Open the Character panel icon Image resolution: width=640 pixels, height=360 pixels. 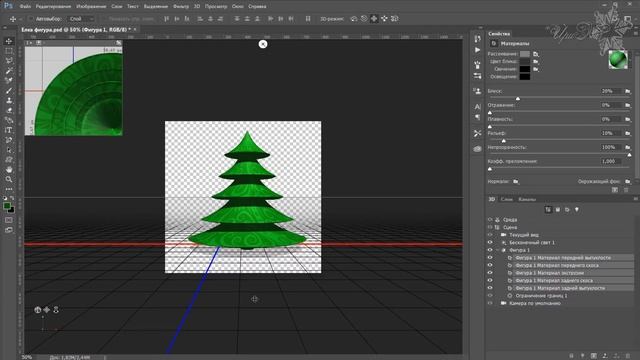tap(478, 107)
